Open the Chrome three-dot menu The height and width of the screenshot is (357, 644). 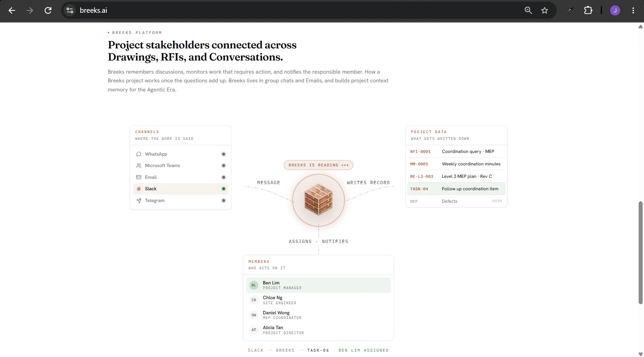(633, 10)
